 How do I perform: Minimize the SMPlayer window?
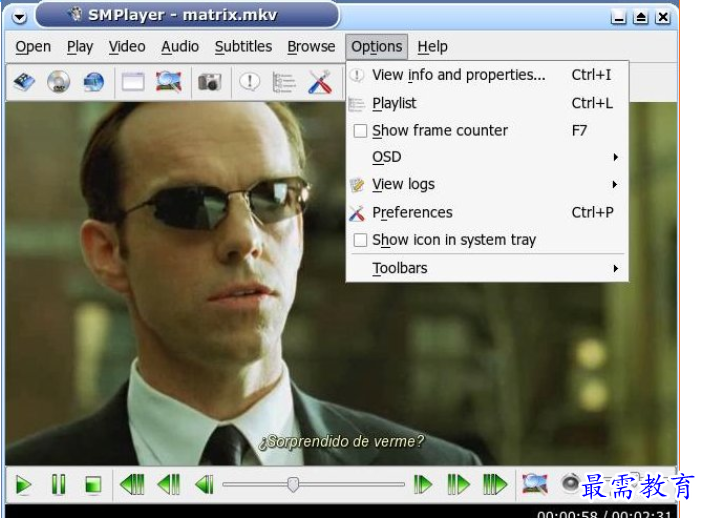[x=618, y=17]
